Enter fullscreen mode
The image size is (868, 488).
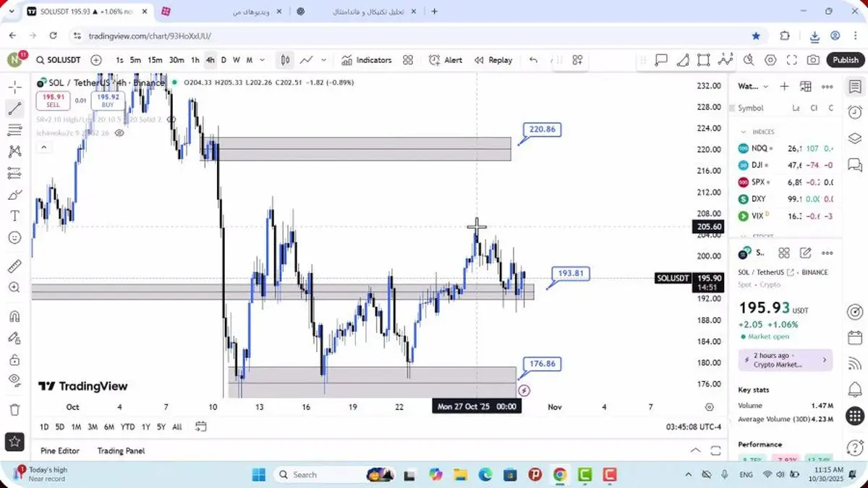tap(792, 60)
